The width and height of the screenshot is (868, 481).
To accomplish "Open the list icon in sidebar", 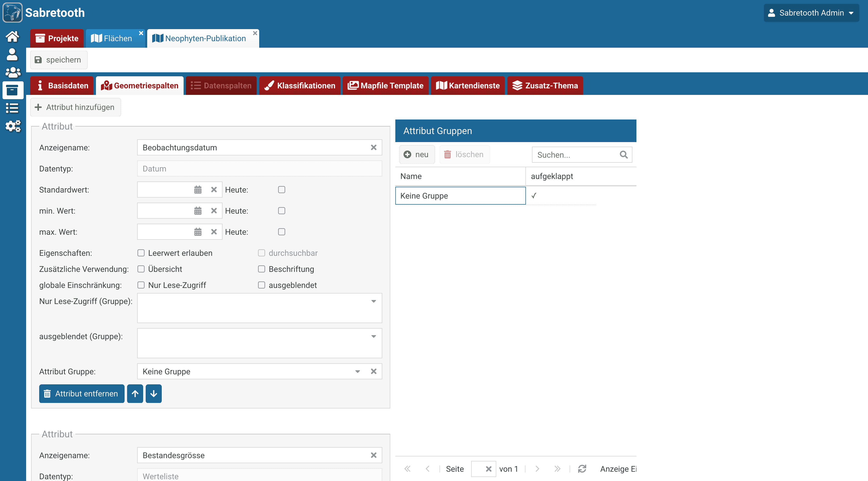I will (x=13, y=108).
